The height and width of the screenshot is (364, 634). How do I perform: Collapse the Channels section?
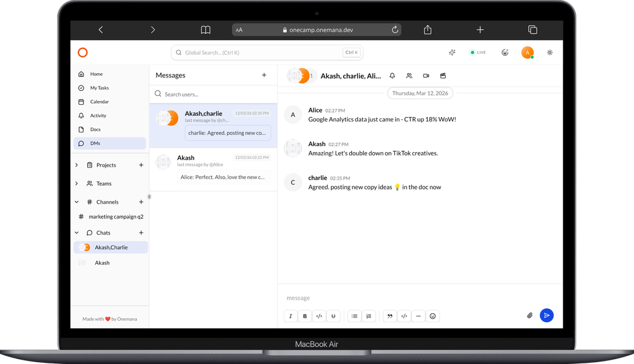click(76, 201)
